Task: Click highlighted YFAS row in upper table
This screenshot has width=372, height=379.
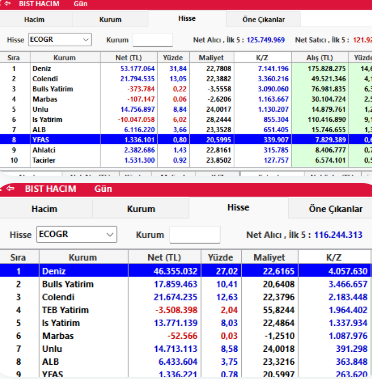Action: point(186,140)
